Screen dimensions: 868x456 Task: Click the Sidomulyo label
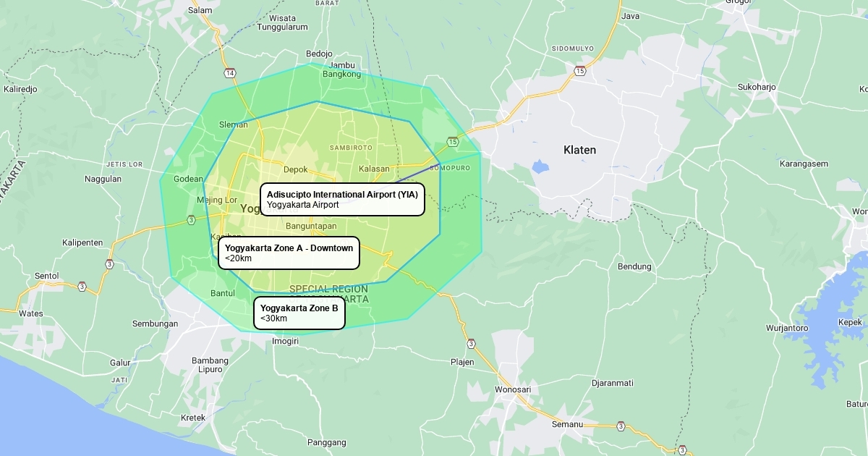(573, 48)
